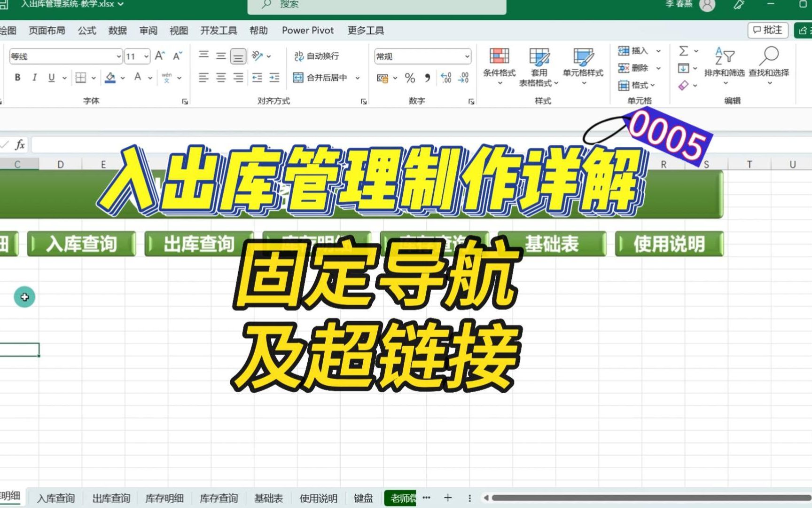812x508 pixels.
Task: Toggle bottom vertical alignment
Action: coord(238,56)
